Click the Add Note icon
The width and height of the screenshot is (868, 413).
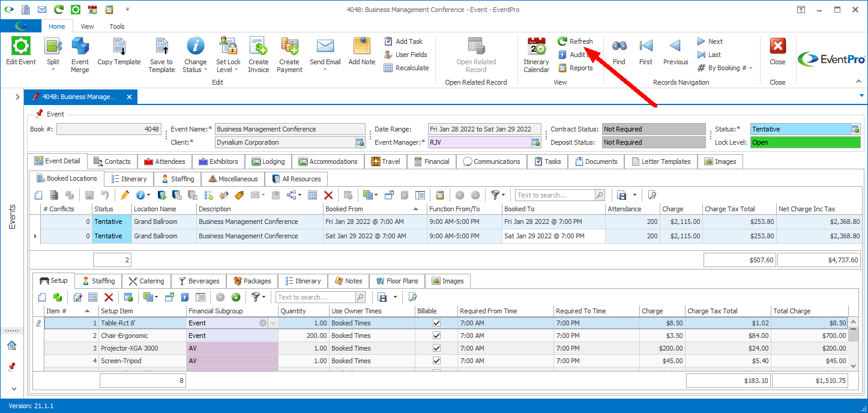[x=362, y=47]
